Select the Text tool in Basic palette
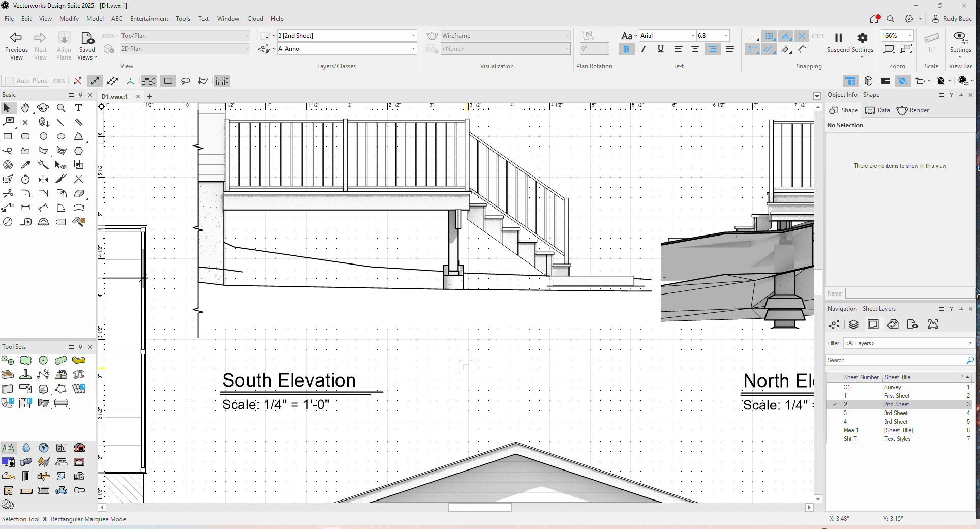This screenshot has width=980, height=529. click(78, 108)
